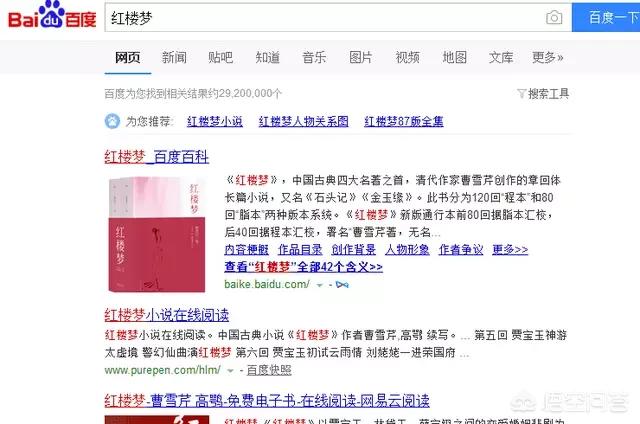Switch to the 新闻 tab
The image size is (640, 424).
(x=174, y=57)
